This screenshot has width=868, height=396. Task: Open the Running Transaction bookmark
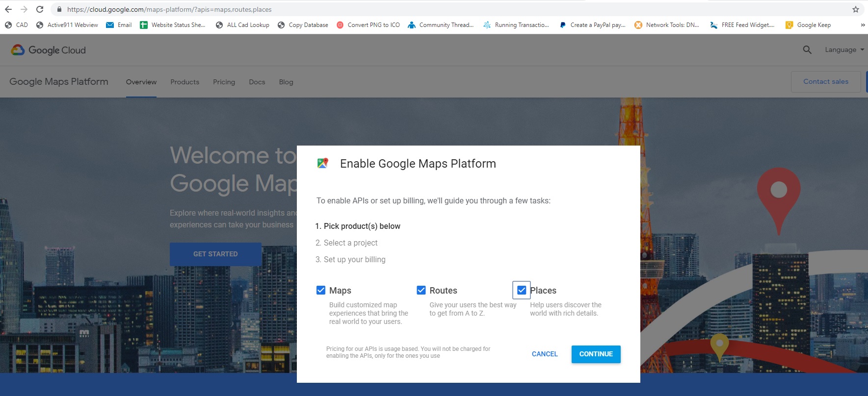tap(516, 25)
